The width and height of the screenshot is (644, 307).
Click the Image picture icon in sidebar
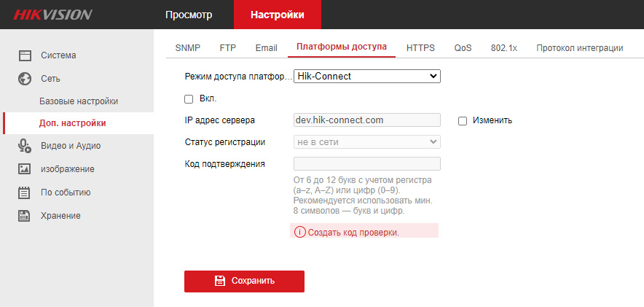point(25,169)
